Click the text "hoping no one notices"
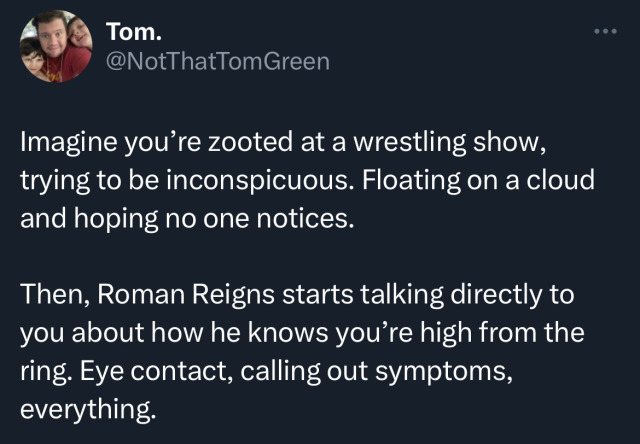 [212, 218]
